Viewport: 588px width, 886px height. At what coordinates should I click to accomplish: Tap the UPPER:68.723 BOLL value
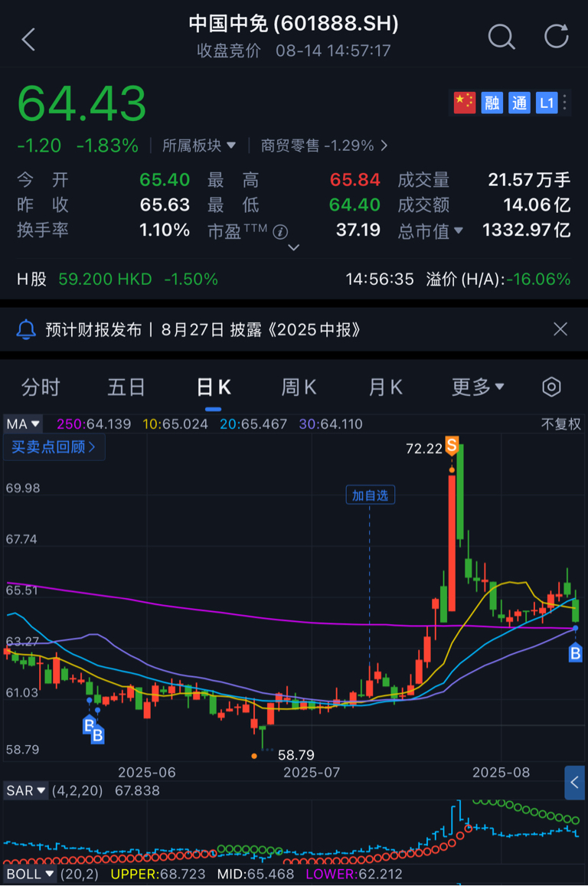coord(158,875)
